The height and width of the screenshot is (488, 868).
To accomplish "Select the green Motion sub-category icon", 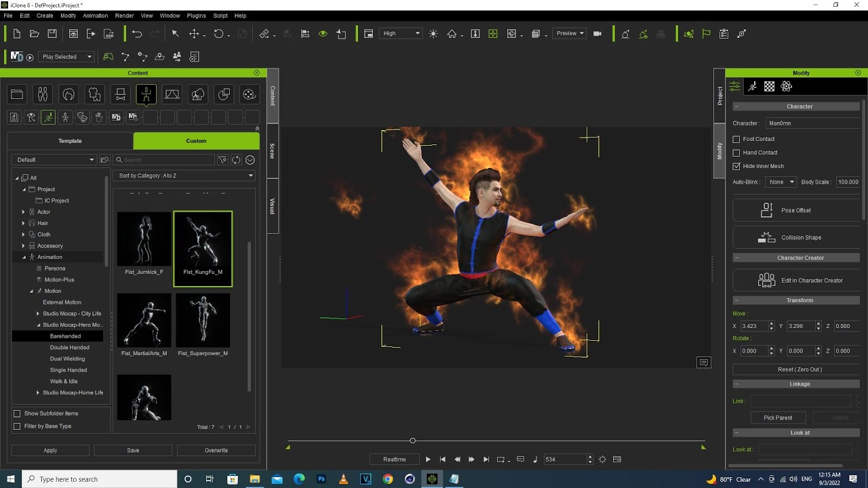I will [x=48, y=117].
